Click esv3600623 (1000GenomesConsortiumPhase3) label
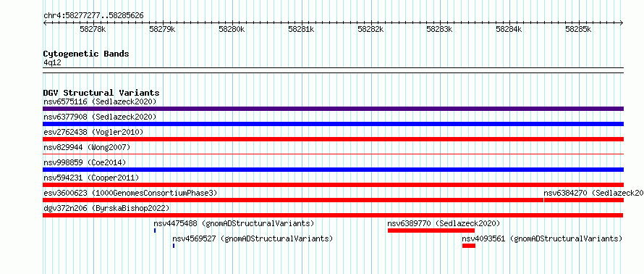This screenshot has height=274, width=644. (x=130, y=193)
